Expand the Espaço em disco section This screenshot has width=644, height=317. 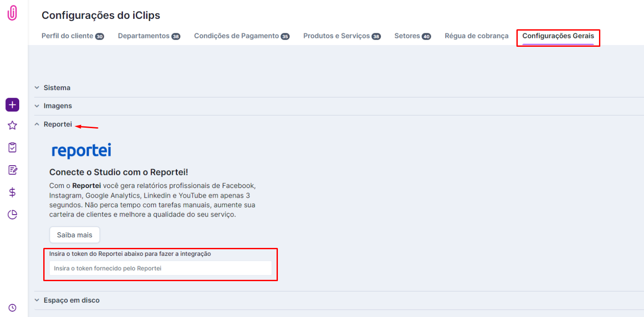point(71,300)
